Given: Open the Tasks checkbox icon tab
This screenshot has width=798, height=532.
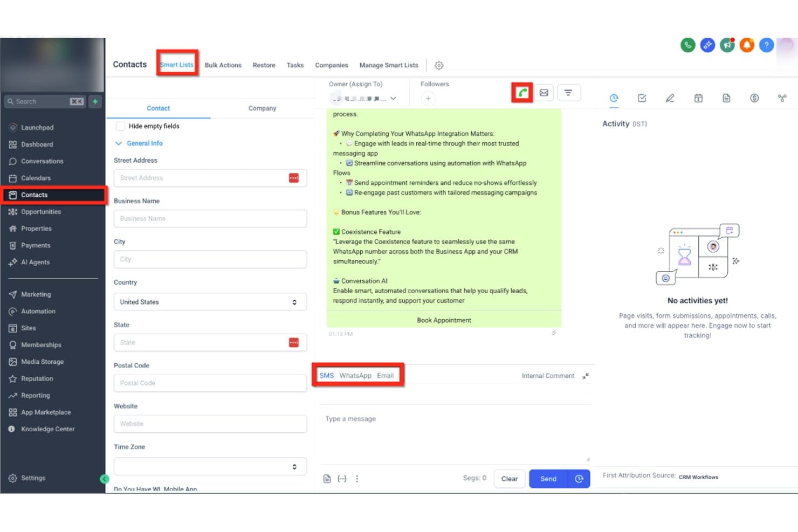Looking at the screenshot, I should pyautogui.click(x=642, y=98).
